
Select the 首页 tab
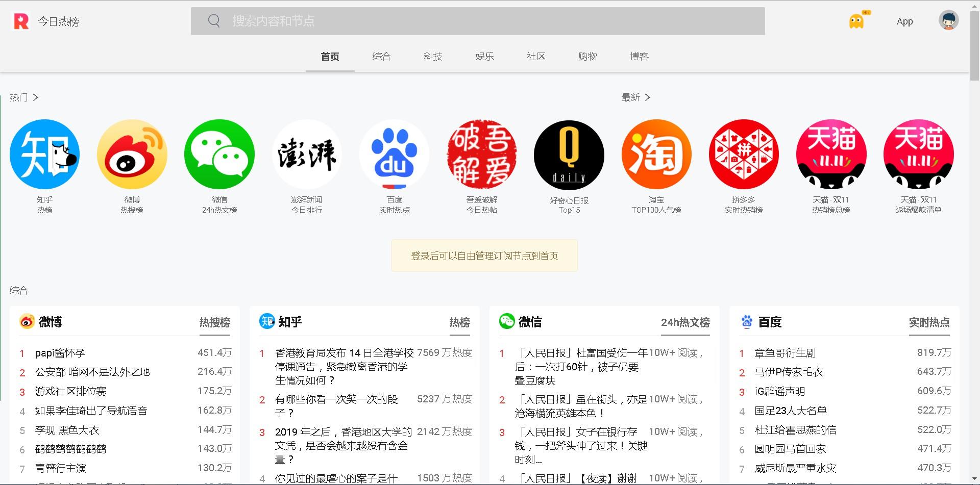click(330, 57)
